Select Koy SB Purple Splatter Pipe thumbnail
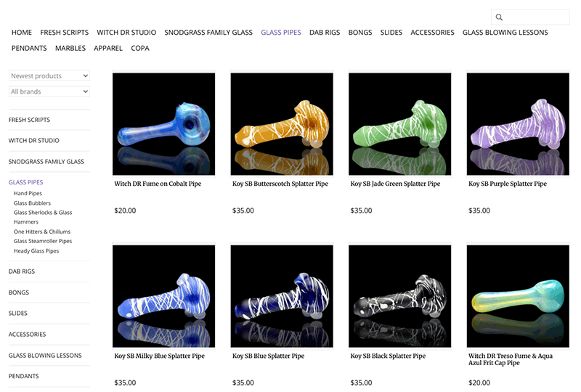The height and width of the screenshot is (392, 581). click(518, 123)
